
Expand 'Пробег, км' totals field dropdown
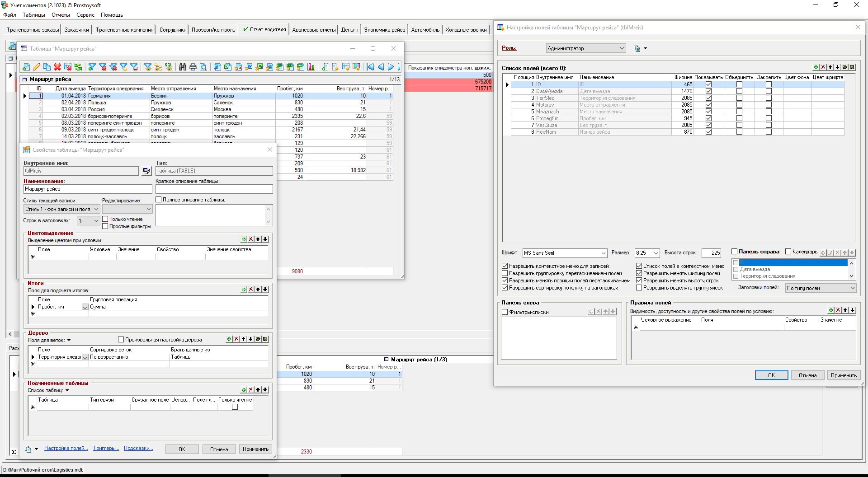click(x=85, y=307)
